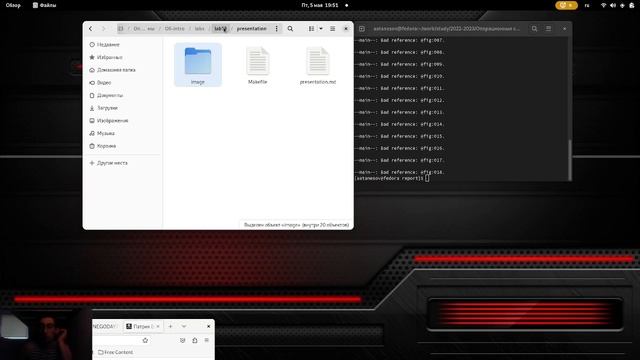Open the search icon in Files header

[290, 29]
